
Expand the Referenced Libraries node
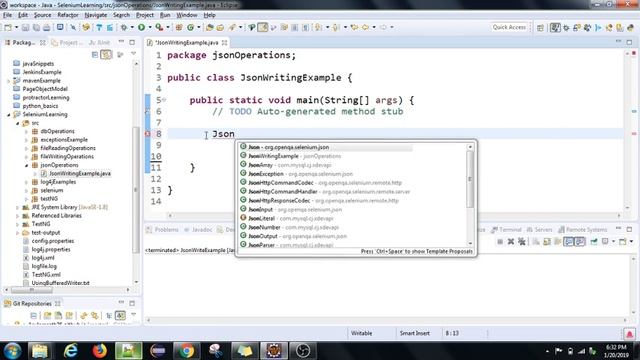click(18, 216)
